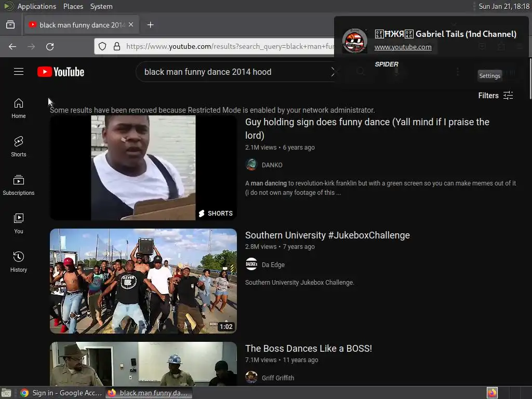532x399 pixels.
Task: Show site security padlock info
Action: [117, 46]
